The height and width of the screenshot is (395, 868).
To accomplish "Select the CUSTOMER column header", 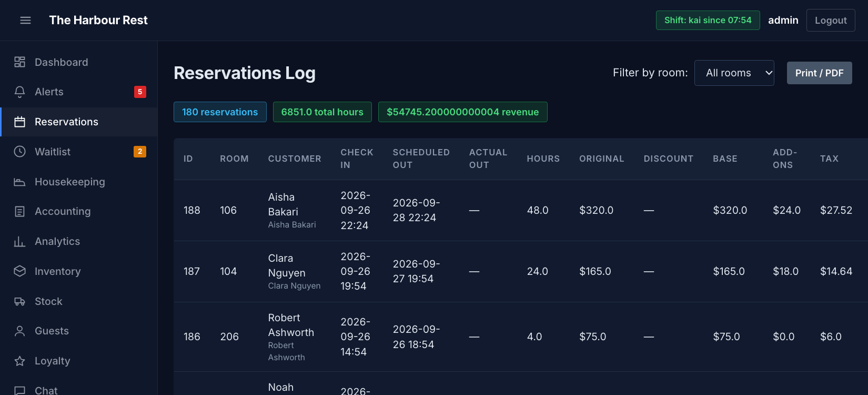I will click(x=294, y=159).
